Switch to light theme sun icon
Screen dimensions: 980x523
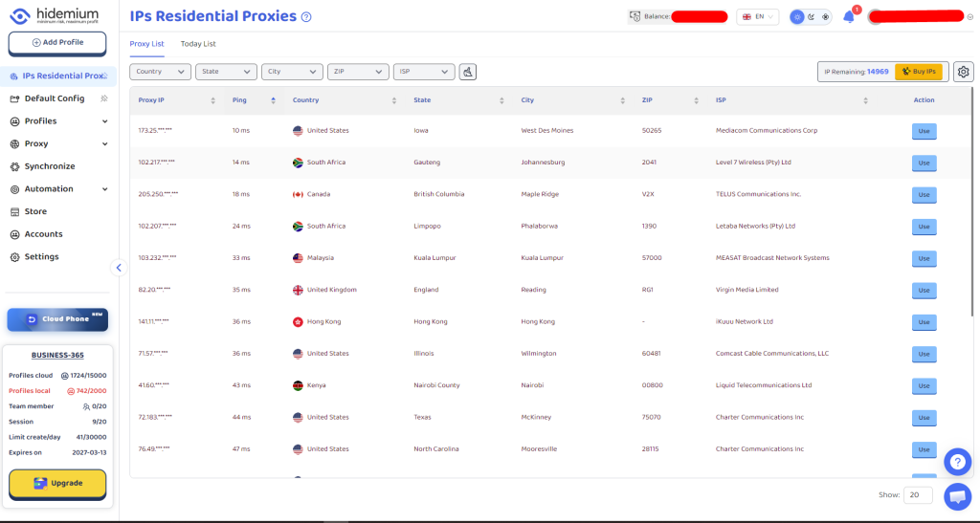797,17
